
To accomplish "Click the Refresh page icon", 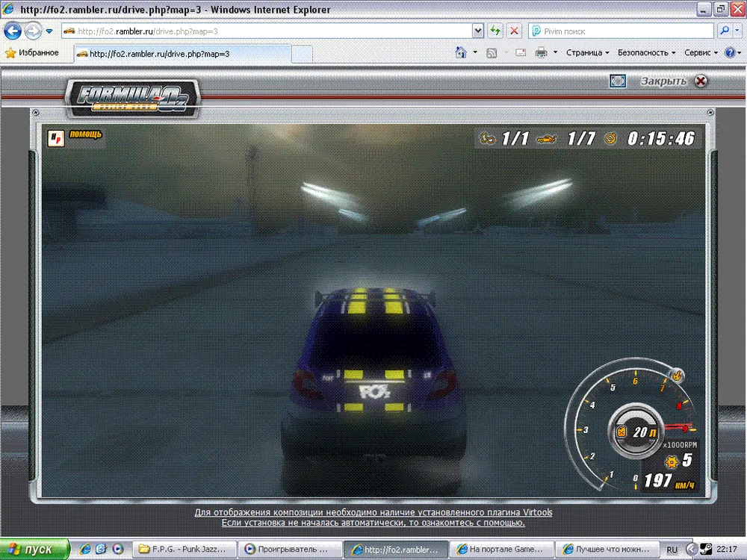I will click(495, 31).
